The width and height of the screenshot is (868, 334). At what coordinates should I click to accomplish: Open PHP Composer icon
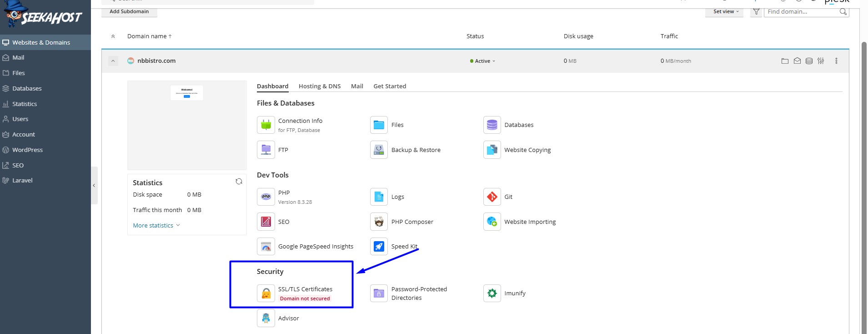[x=379, y=222]
